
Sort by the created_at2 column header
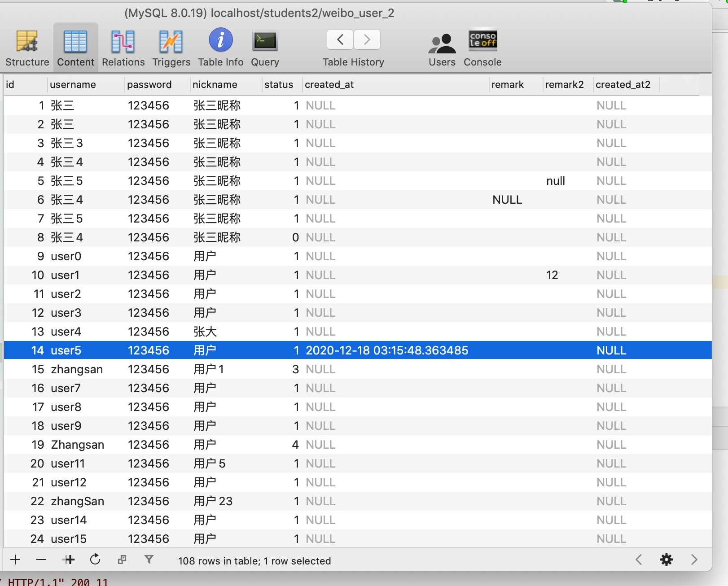[627, 84]
